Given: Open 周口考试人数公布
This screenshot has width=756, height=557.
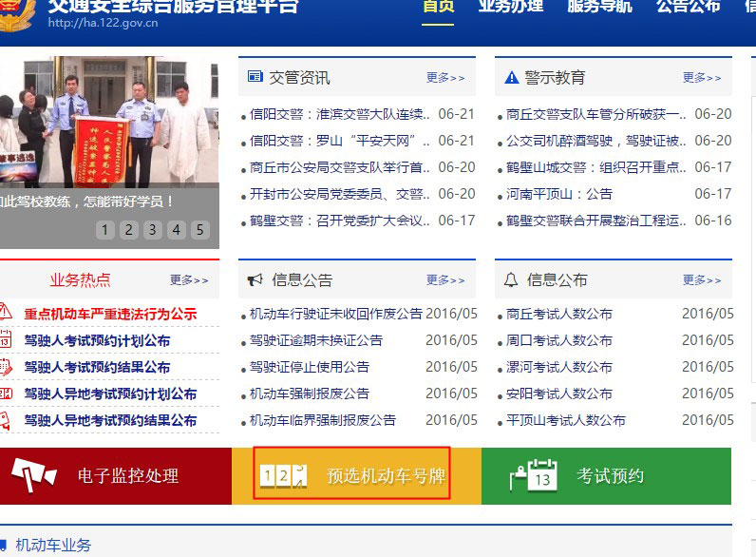Looking at the screenshot, I should pyautogui.click(x=558, y=340).
